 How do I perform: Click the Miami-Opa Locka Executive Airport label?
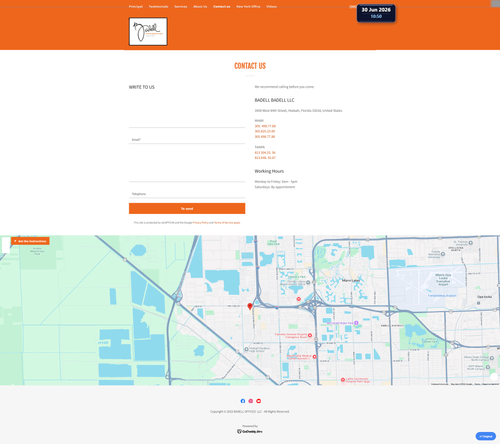click(x=443, y=280)
